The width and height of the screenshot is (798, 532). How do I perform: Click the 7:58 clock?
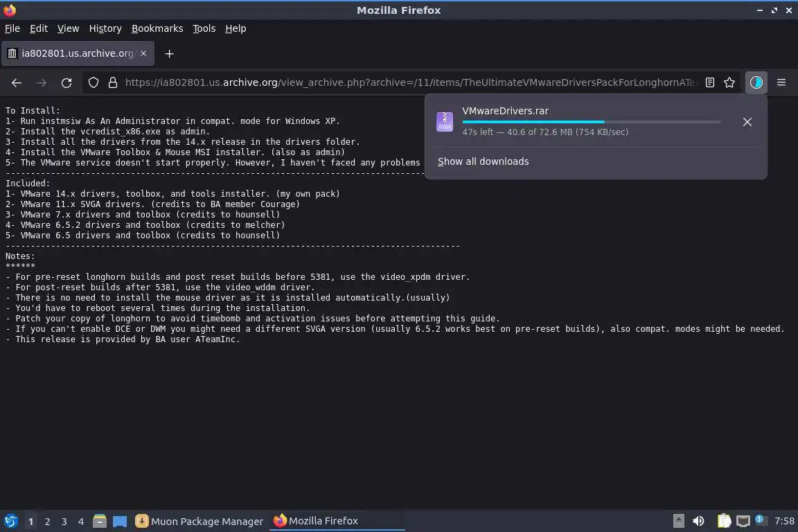784,521
